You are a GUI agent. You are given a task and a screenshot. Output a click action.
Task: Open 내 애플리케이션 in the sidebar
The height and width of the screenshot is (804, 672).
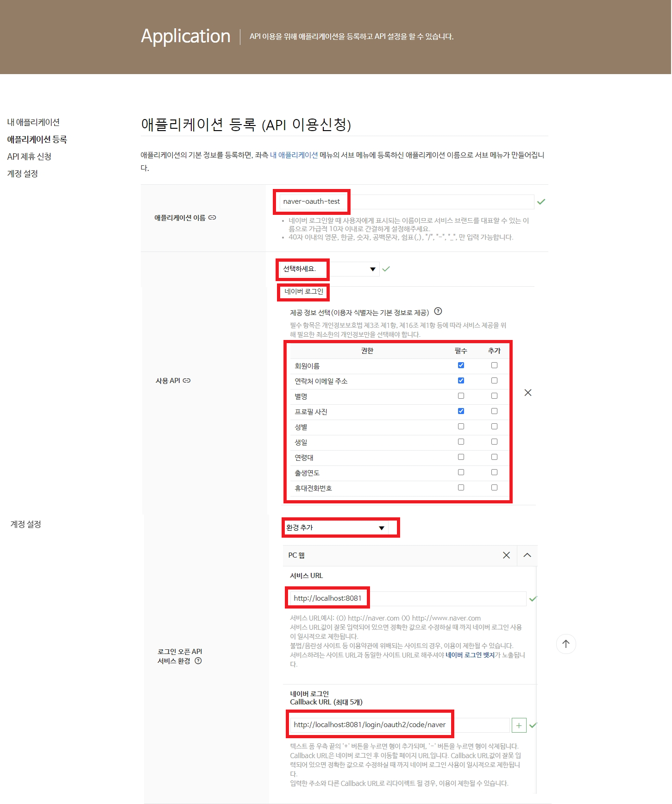(33, 122)
